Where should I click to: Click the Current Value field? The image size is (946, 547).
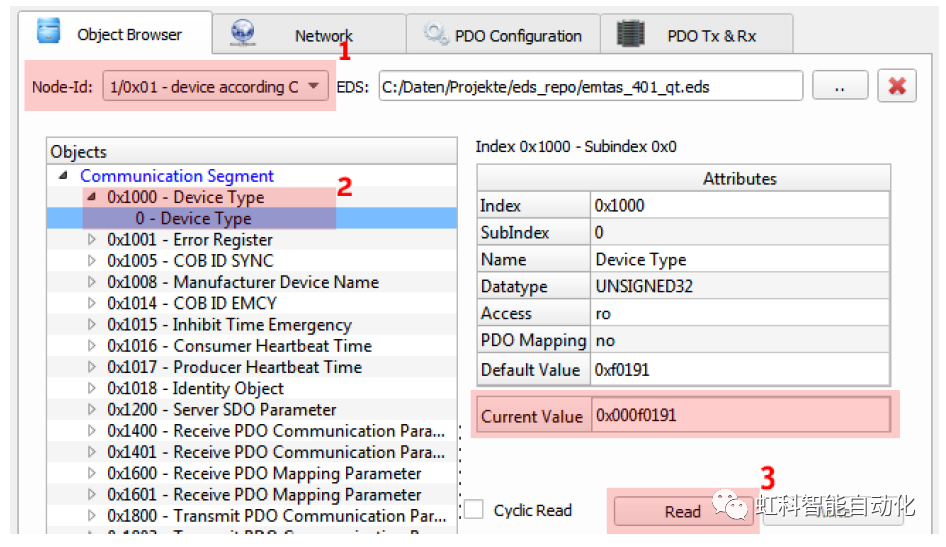[x=739, y=415]
